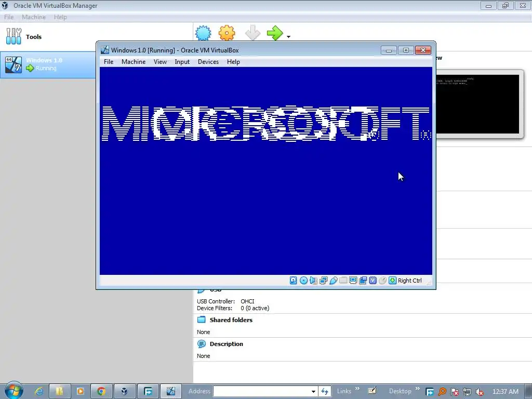Switch to VirtualBox Manager cube taskbar button

point(125,391)
